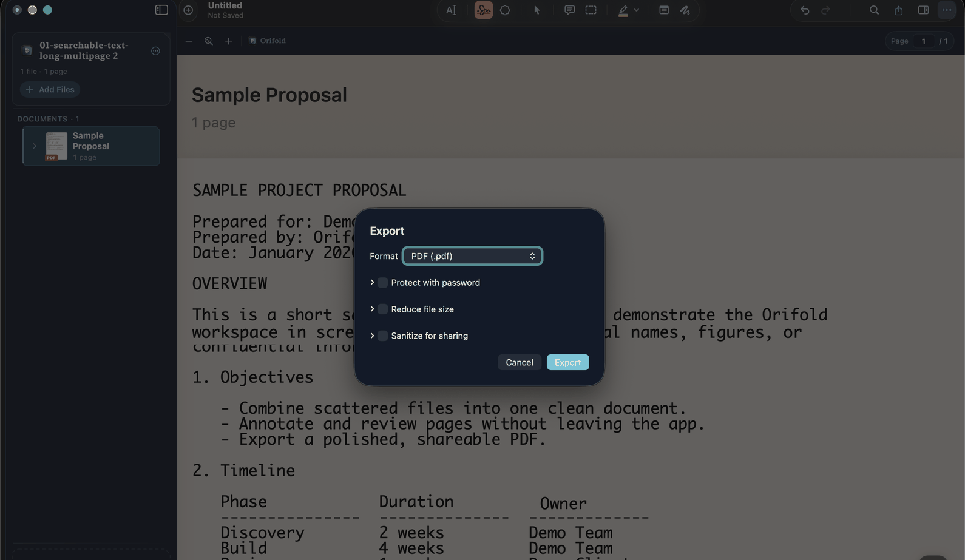965x560 pixels.
Task: Open the more options ellipsis menu
Action: 947,10
